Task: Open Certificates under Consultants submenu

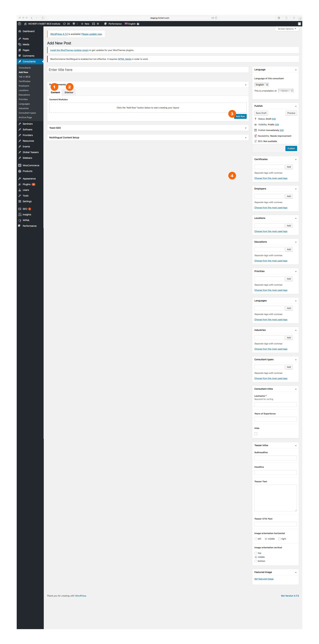Action: pyautogui.click(x=25, y=81)
